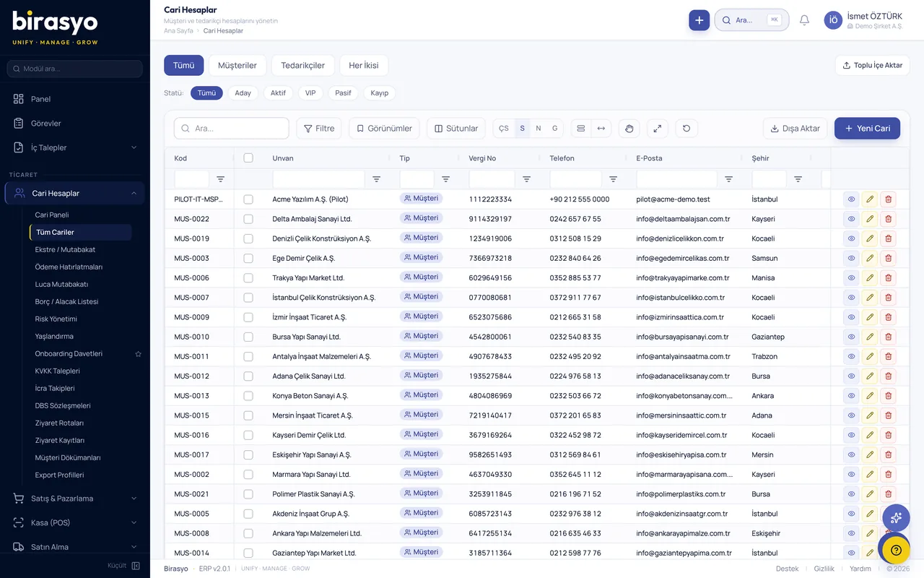Click the Panel sidebar item
This screenshot has width=924, height=578.
(75, 99)
